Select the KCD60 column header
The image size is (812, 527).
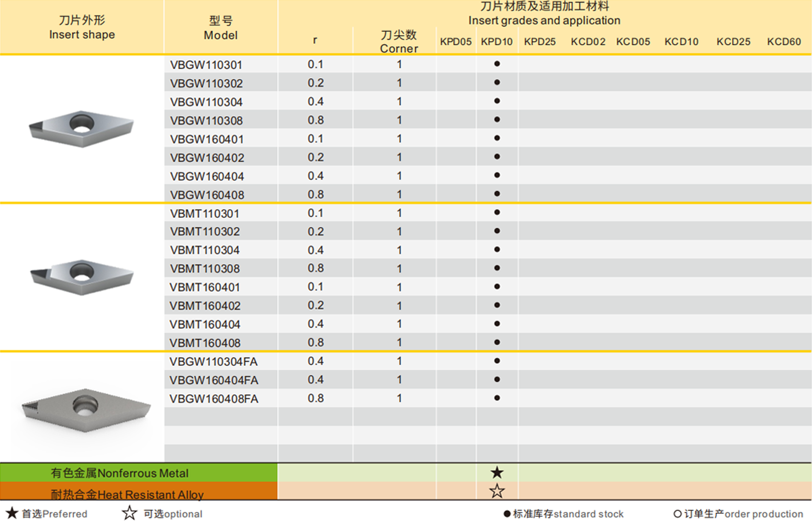pos(785,42)
